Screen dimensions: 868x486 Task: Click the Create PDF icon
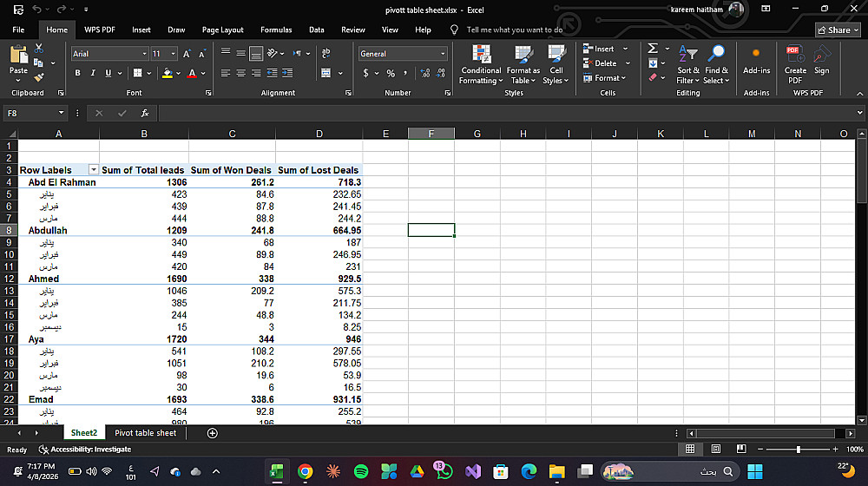click(x=794, y=54)
